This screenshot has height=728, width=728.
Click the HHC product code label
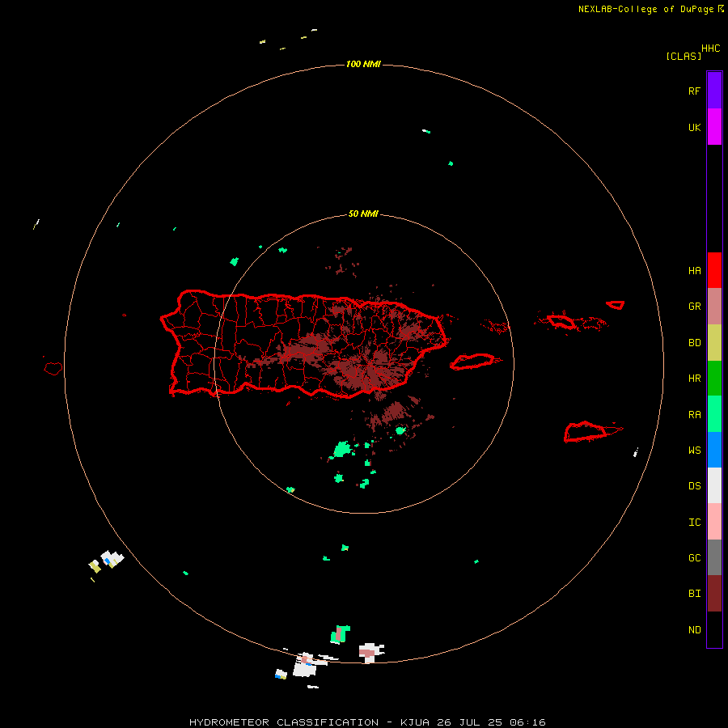pyautogui.click(x=711, y=49)
